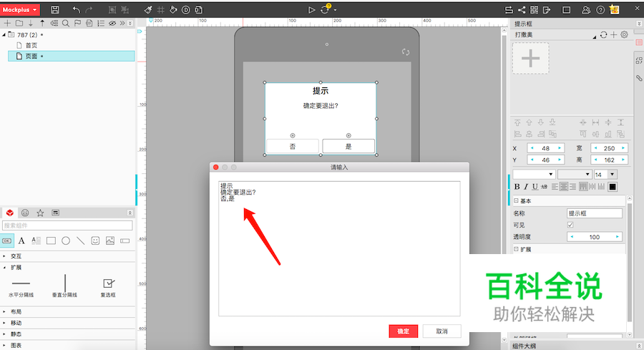This screenshot has width=644, height=350.
Task: Select the OK button component
Action: coord(7,240)
